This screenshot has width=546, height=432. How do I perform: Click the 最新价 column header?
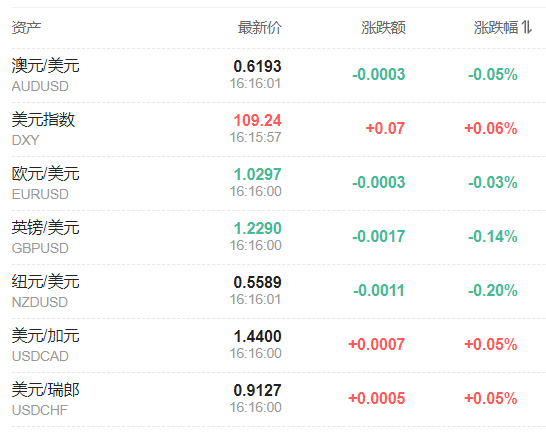260,28
